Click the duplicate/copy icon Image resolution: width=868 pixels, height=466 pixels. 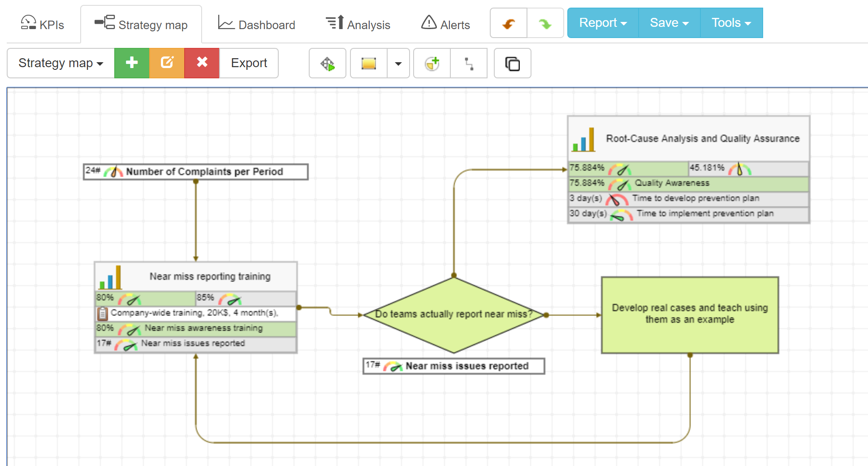coord(513,64)
